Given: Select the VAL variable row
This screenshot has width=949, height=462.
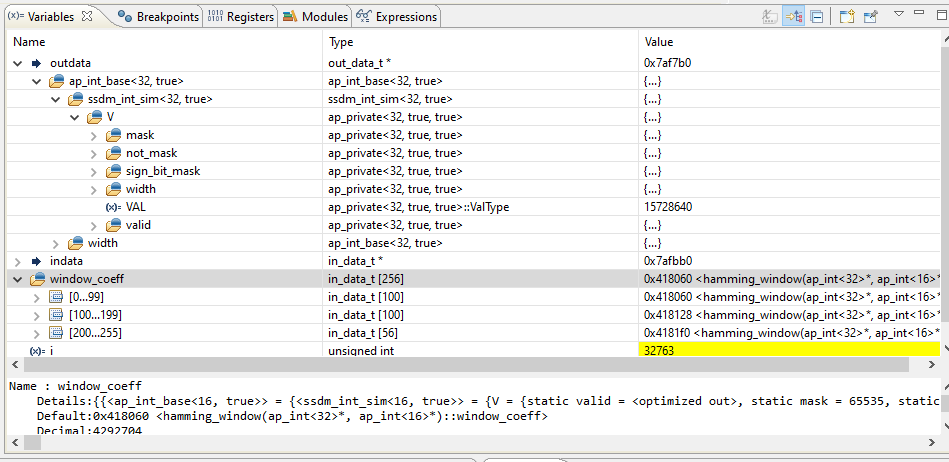Looking at the screenshot, I should [x=473, y=207].
